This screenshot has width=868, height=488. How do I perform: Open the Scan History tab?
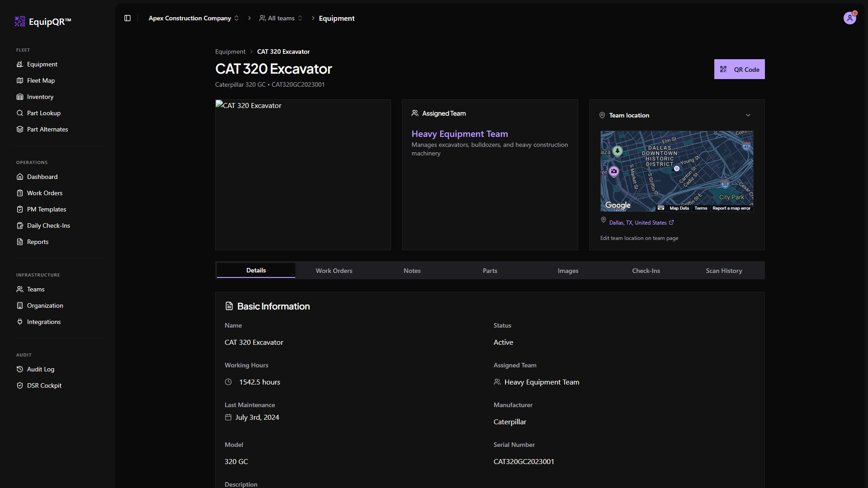point(724,271)
